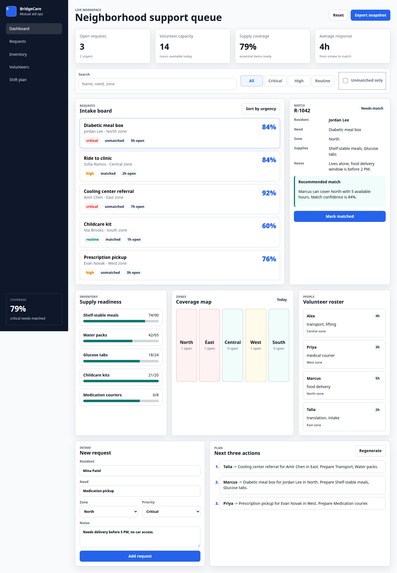Open the Priority dropdown

click(x=171, y=512)
